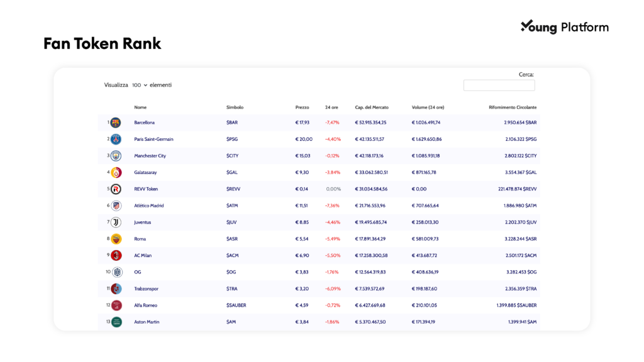Click the AC Milan crest icon
644x362 pixels.
(x=116, y=256)
